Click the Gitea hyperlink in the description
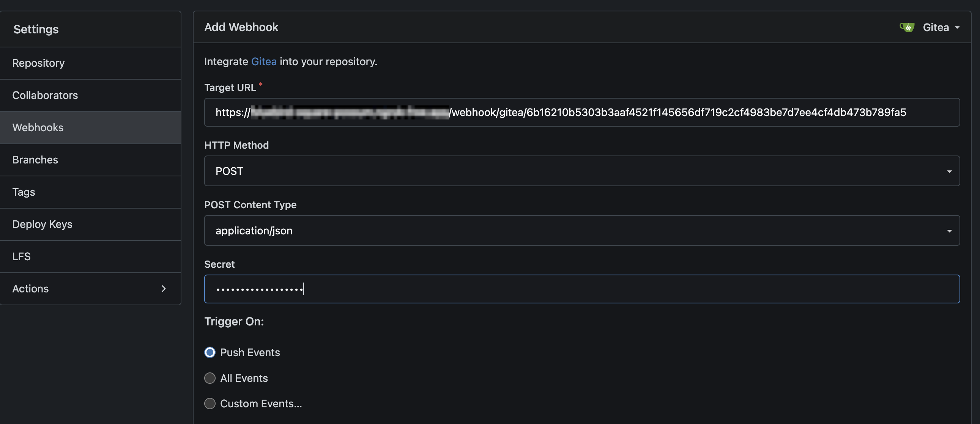980x424 pixels. coord(264,61)
